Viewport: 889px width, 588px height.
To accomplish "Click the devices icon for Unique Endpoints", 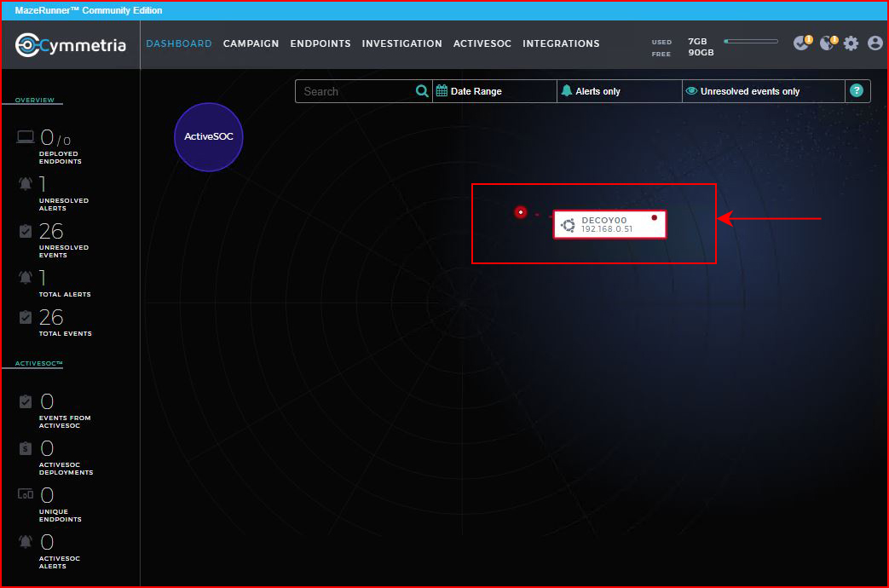I will 26,494.
